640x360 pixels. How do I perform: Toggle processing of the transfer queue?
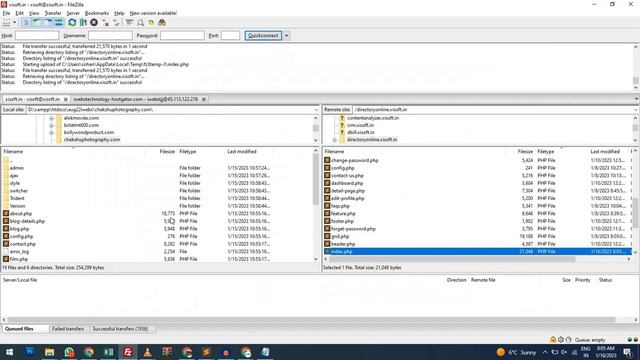(83, 23)
